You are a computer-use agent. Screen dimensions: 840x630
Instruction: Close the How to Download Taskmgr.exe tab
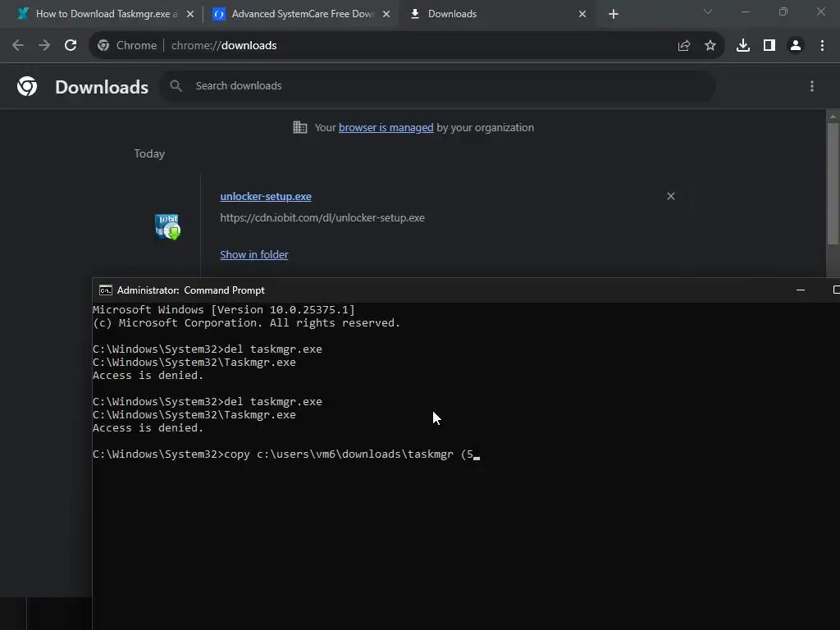point(190,14)
